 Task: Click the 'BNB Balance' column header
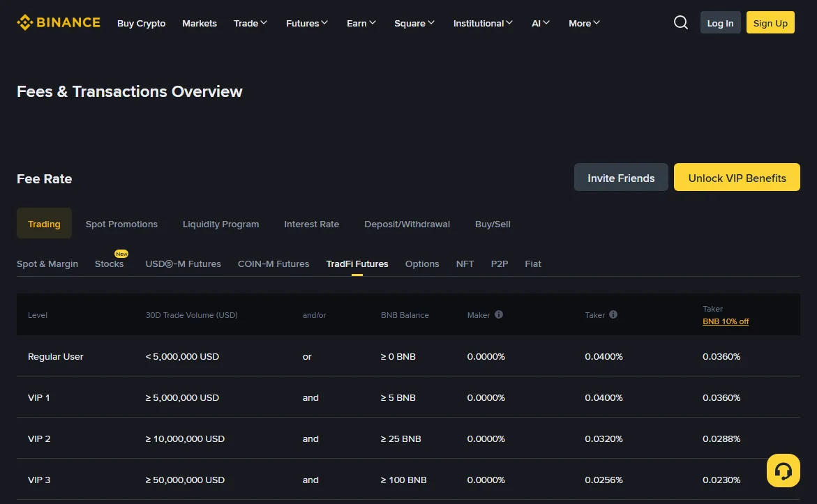pyautogui.click(x=405, y=315)
